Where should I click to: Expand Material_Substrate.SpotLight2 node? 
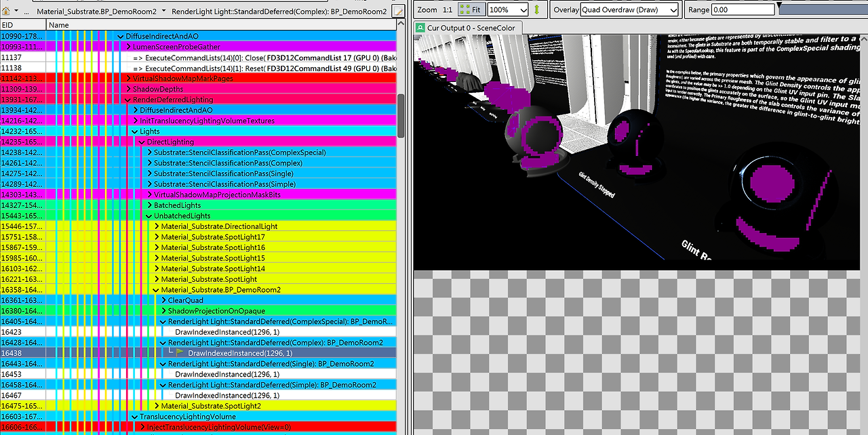pyautogui.click(x=157, y=406)
